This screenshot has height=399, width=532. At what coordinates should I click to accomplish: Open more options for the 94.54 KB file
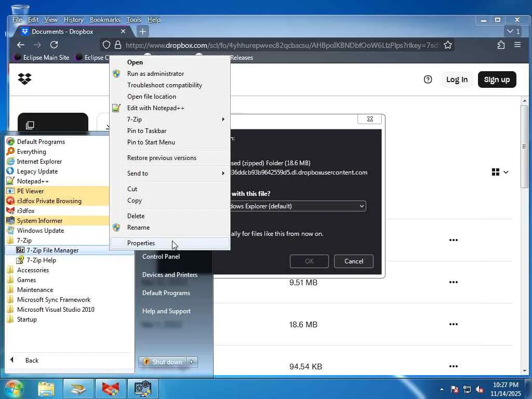click(453, 366)
